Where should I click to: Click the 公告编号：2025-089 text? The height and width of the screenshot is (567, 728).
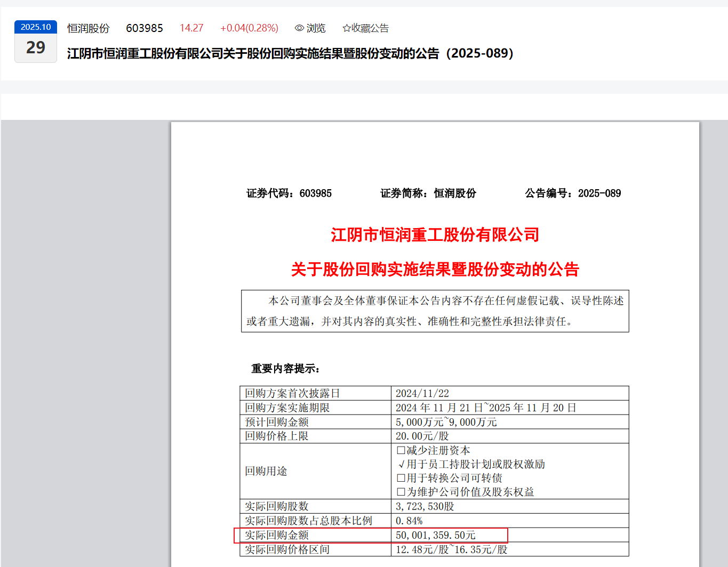573,193
